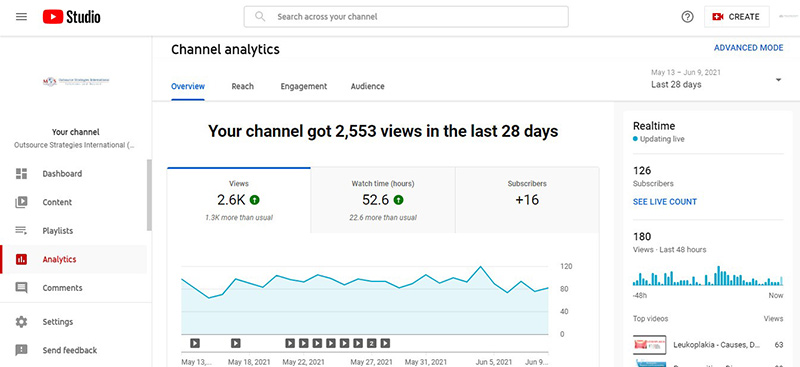Select the Watch time (hours) metric card
Image resolution: width=800 pixels, height=367 pixels.
pos(383,200)
